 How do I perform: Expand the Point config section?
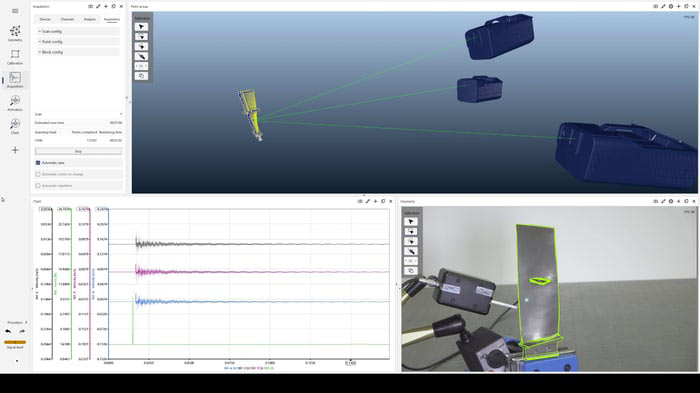78,42
